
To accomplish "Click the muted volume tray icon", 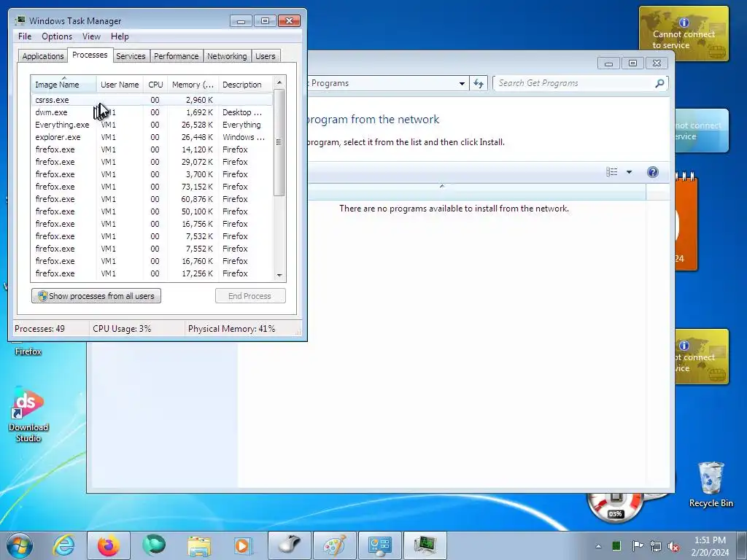I will 673,546.
